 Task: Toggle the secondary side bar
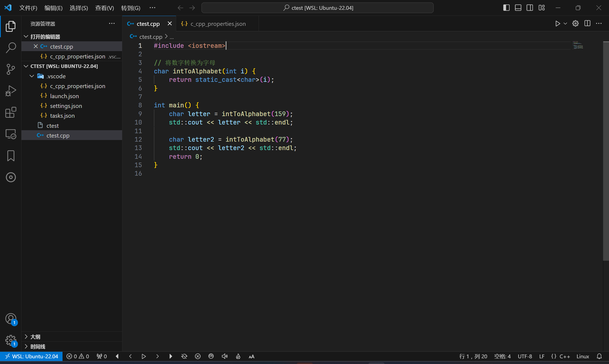pyautogui.click(x=530, y=8)
